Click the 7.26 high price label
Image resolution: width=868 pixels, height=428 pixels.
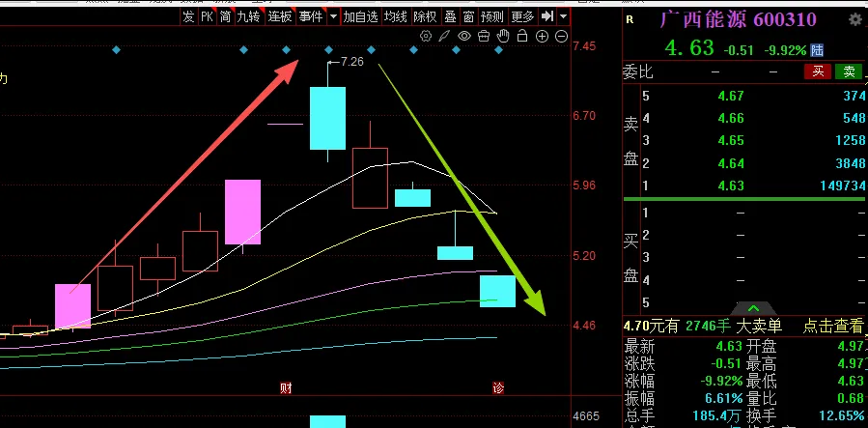tap(352, 62)
